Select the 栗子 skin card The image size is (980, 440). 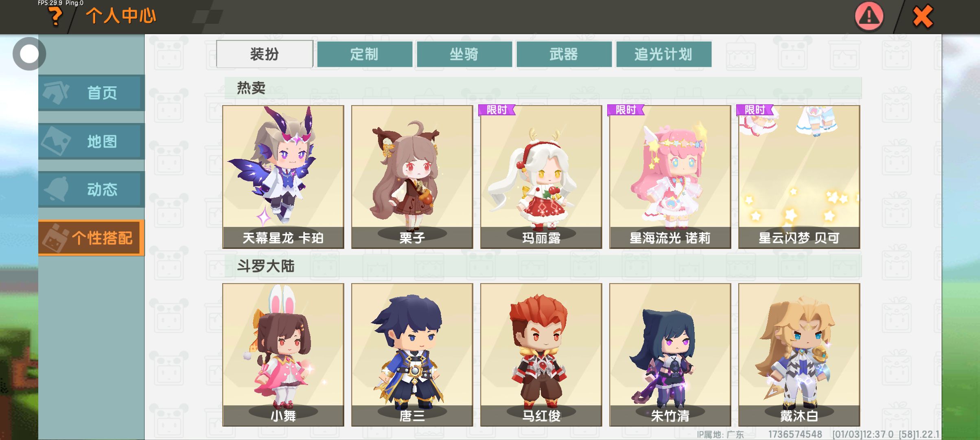click(412, 177)
